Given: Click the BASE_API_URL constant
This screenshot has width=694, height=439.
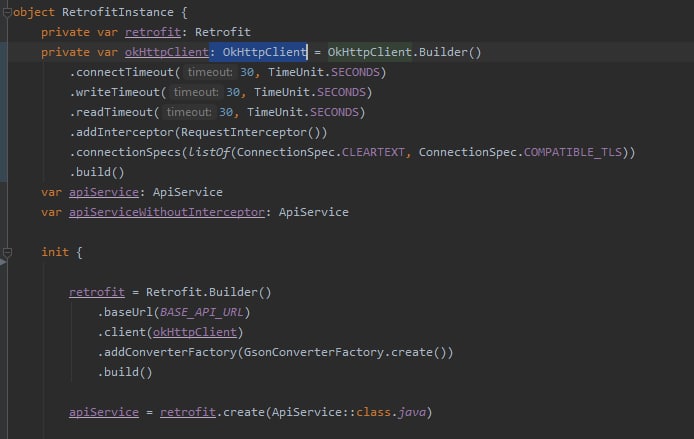Looking at the screenshot, I should click(202, 312).
